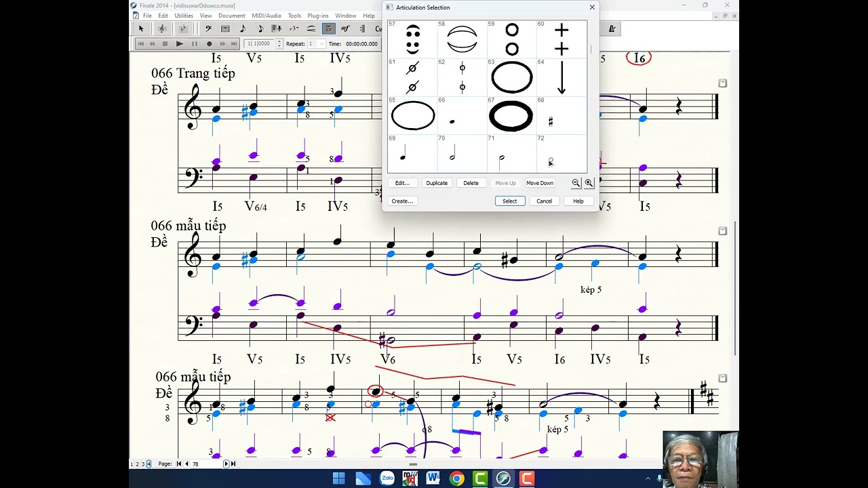Open the Edit menu
This screenshot has height=488, width=868.
(163, 16)
